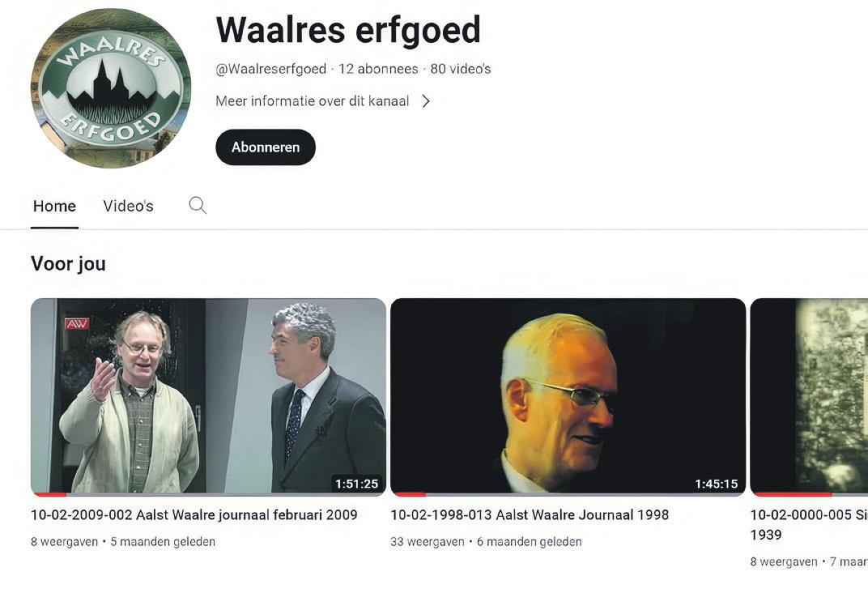
Task: Click the red progress bar under 1998 video
Action: (x=410, y=493)
